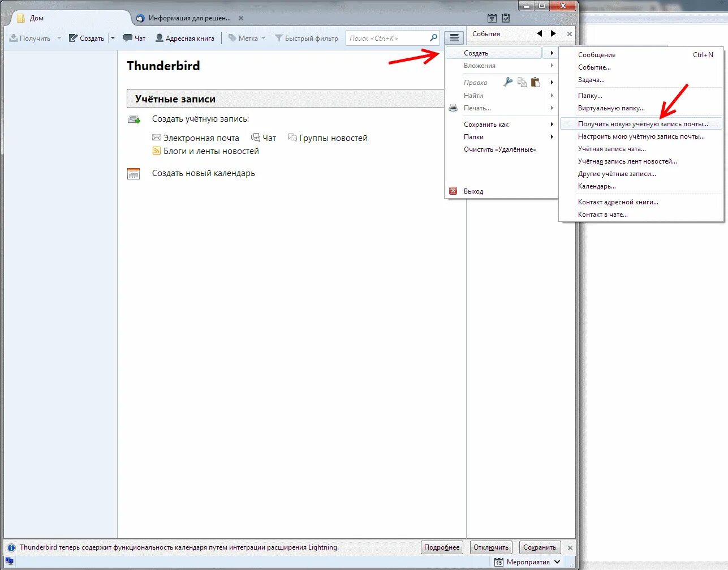The height and width of the screenshot is (570, 728).
Task: Click Сохранить button in notification bar
Action: pos(540,547)
